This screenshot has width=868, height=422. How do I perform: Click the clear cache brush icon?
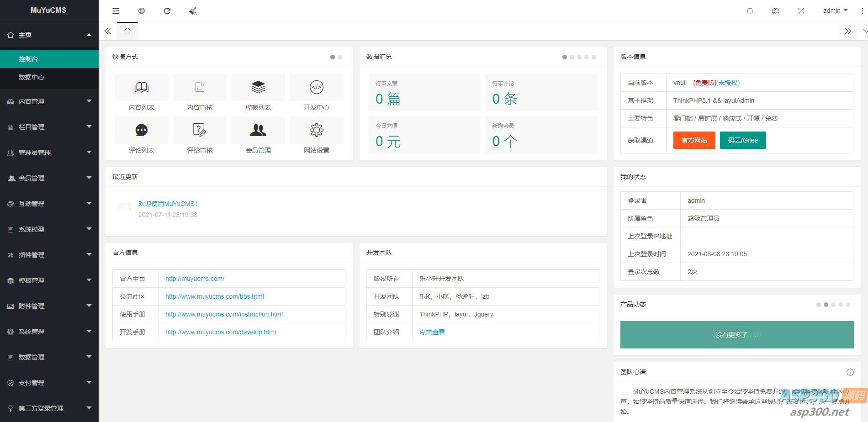click(193, 11)
